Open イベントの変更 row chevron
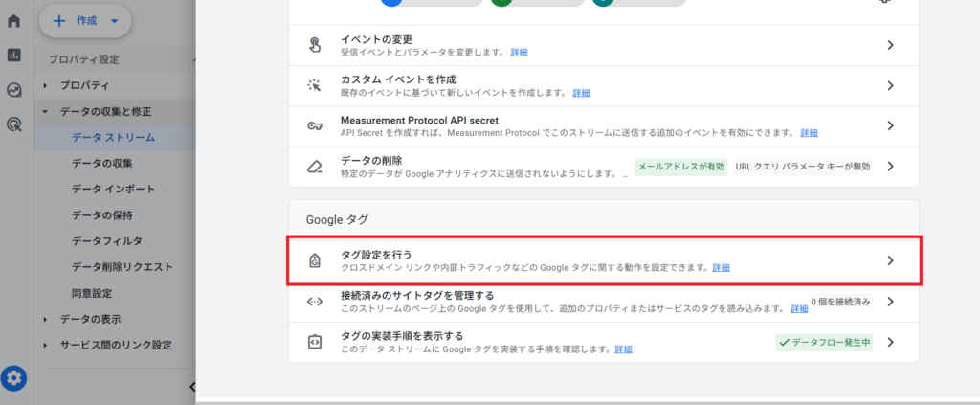 coord(891,45)
